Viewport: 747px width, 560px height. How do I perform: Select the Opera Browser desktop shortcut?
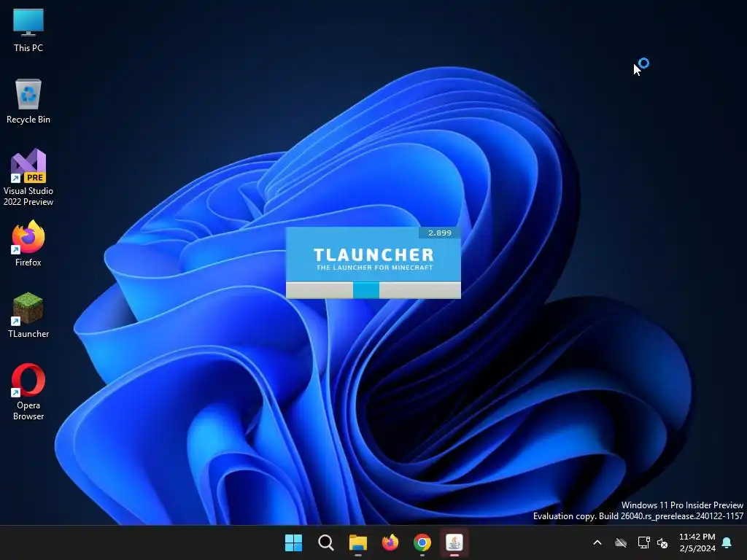[28, 392]
